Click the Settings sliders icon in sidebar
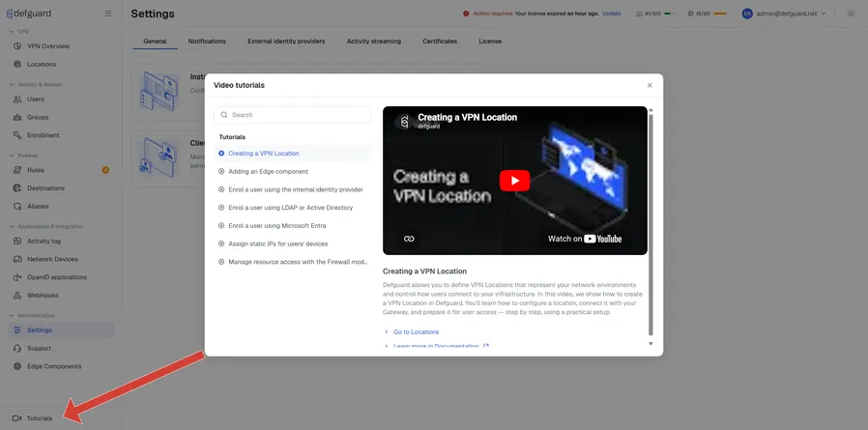The height and width of the screenshot is (430, 868). [x=17, y=330]
